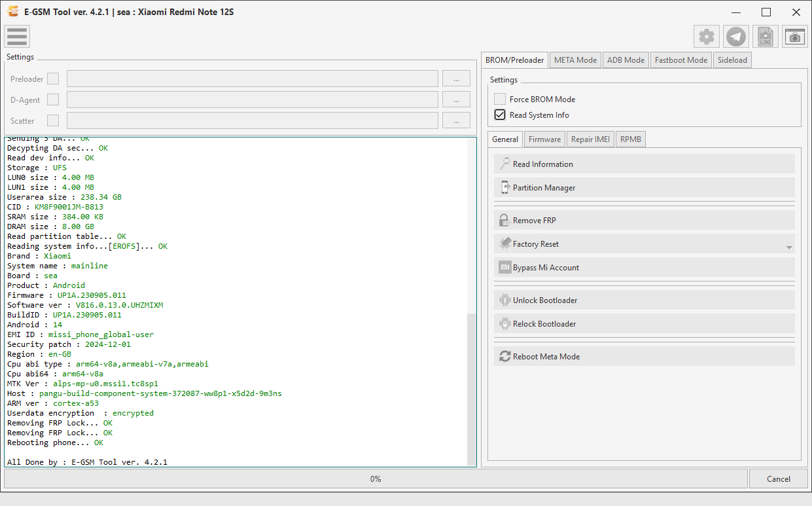Click the Unlock Bootloader android icon
The width and height of the screenshot is (812, 506).
(x=505, y=300)
